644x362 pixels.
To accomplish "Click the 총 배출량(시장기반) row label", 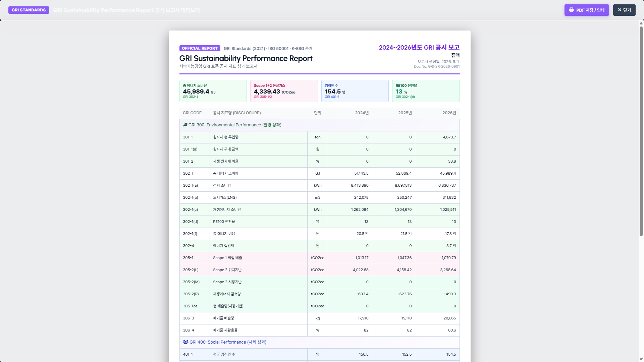I will (228, 306).
